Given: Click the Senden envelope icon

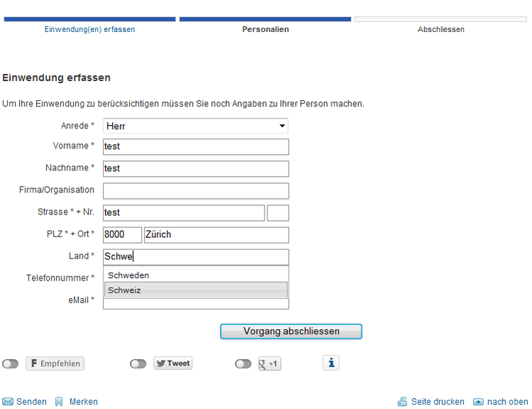Looking at the screenshot, I should point(8,402).
